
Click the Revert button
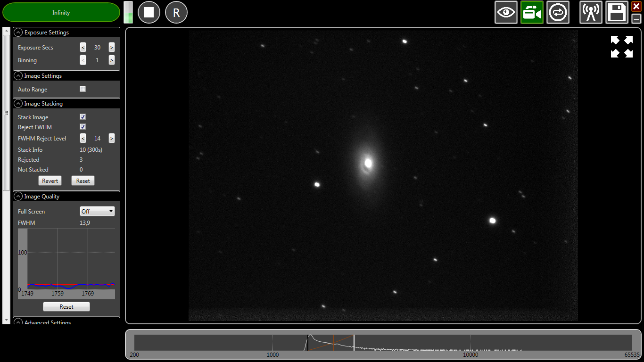(50, 181)
